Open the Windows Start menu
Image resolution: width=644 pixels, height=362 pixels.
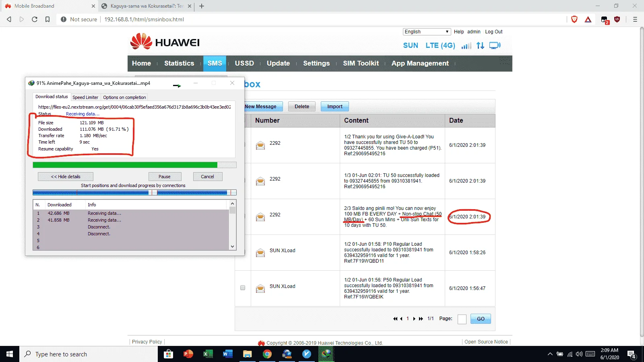coord(10,354)
